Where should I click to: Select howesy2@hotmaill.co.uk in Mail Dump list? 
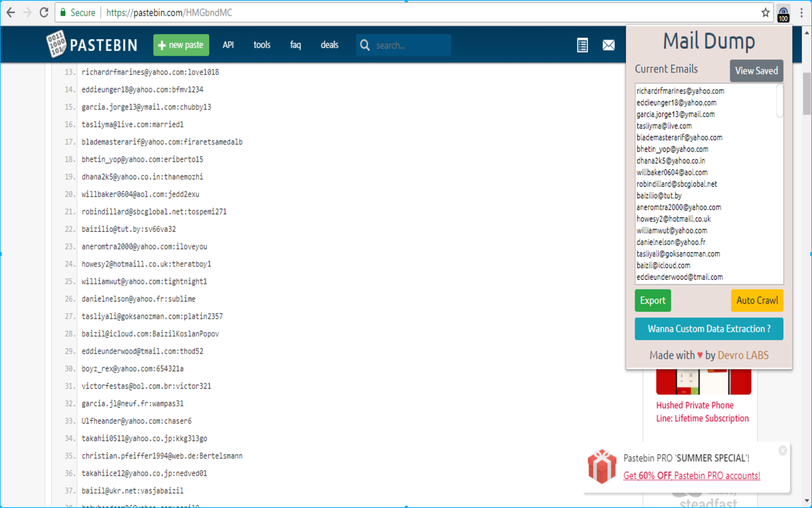click(674, 219)
